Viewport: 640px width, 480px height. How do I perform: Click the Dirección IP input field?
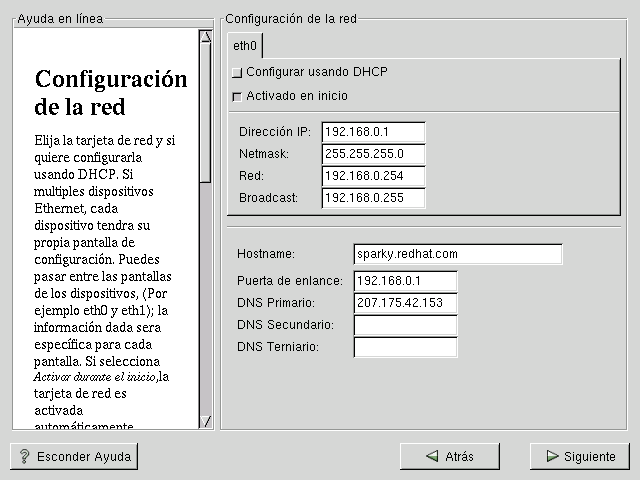point(374,132)
